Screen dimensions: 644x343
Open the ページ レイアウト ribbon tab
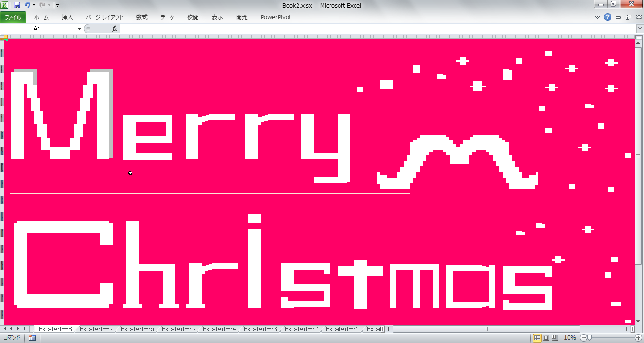[104, 17]
